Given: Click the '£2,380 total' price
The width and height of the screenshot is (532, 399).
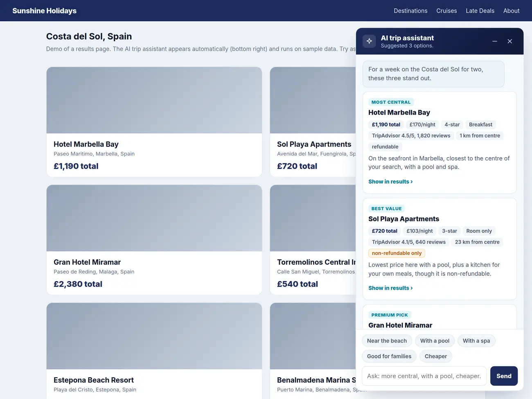Looking at the screenshot, I should click(78, 284).
